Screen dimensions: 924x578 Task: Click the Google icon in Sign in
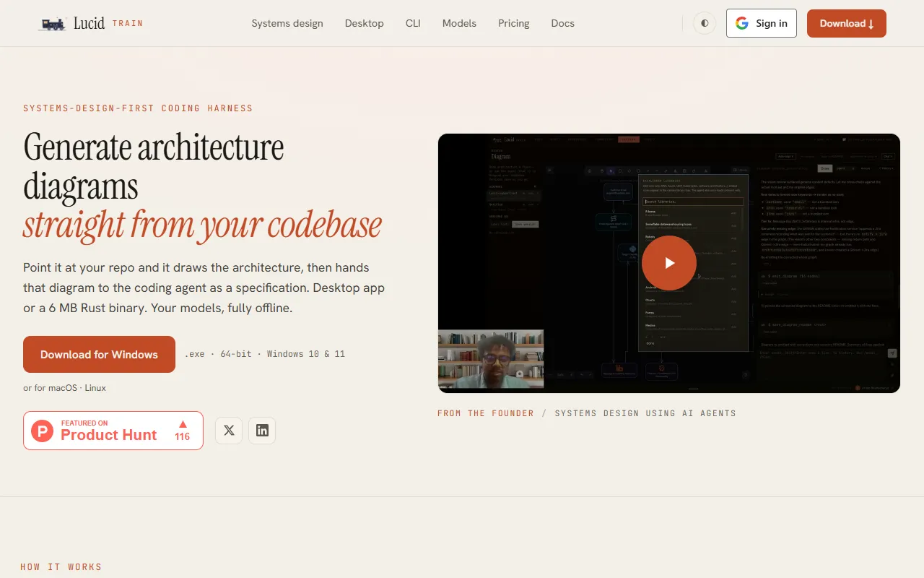(x=742, y=23)
